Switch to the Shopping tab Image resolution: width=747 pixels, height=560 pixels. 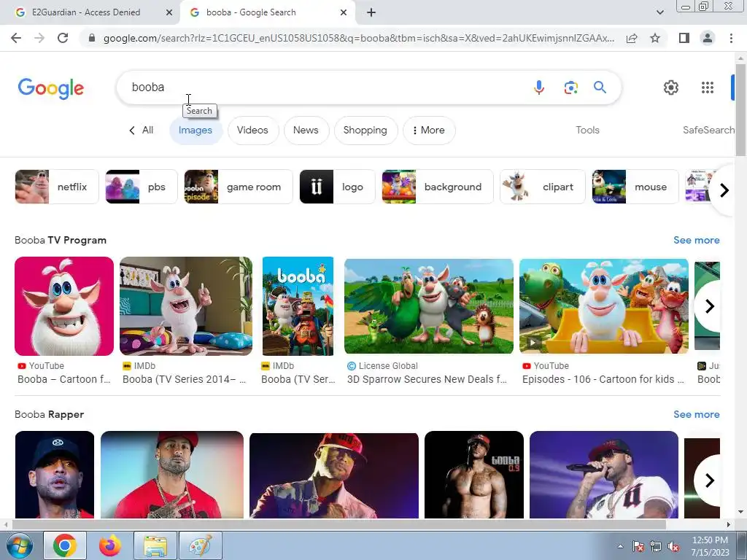pos(365,130)
